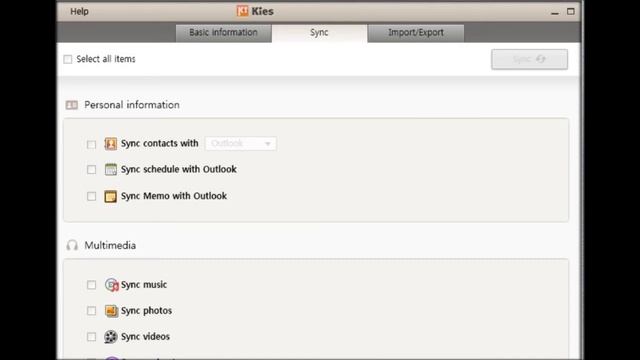This screenshot has height=360, width=640.
Task: Tick the Sync videos checkbox
Action: point(91,337)
